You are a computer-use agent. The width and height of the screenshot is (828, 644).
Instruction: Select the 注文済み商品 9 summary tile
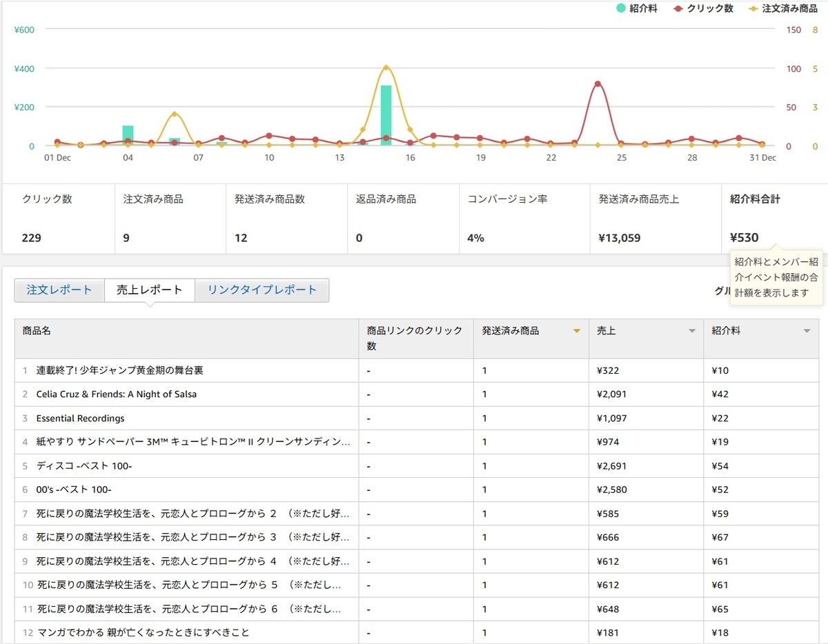(x=170, y=219)
